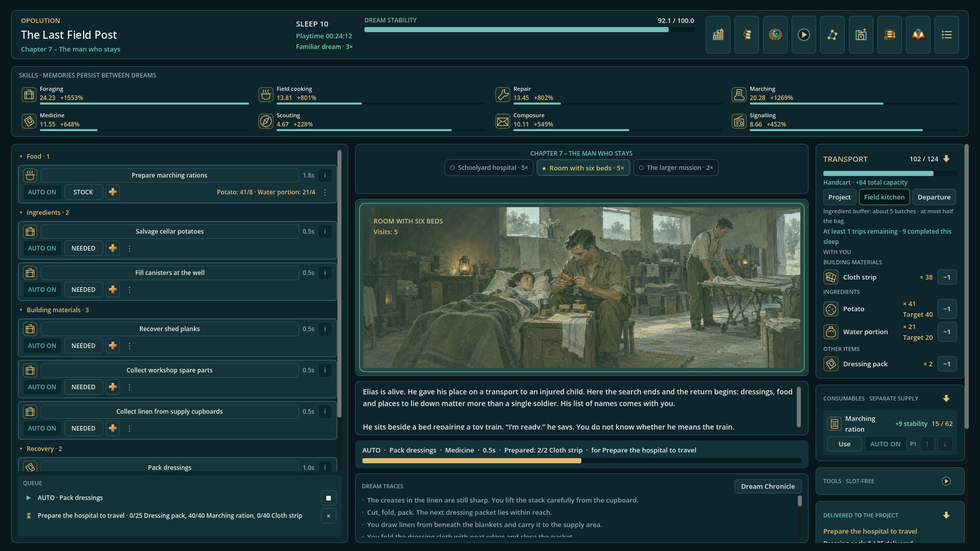Toggle AUTO ON for Marching ration consumable

tap(885, 444)
